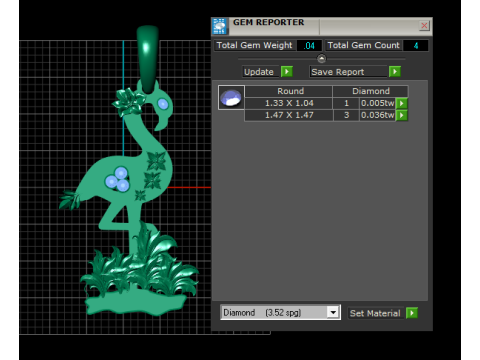Select the 1.33 X 1.04 size cell
Screen dimensions: 480x360
289,103
